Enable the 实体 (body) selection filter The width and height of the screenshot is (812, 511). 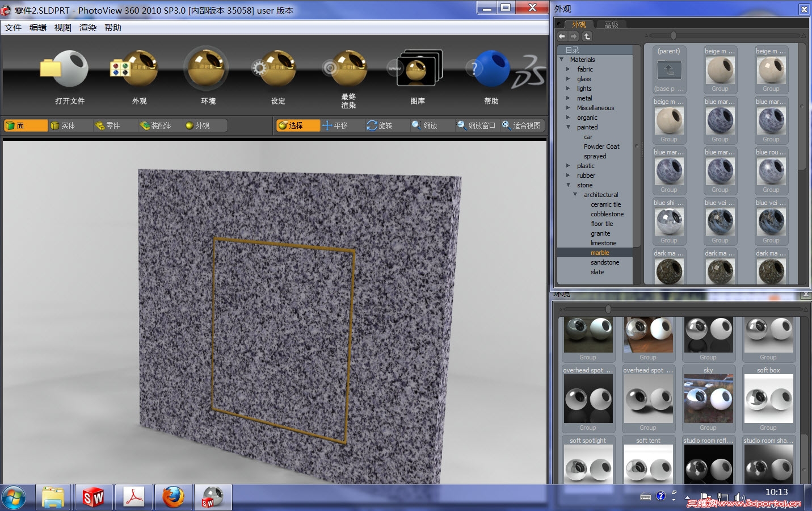pyautogui.click(x=70, y=125)
